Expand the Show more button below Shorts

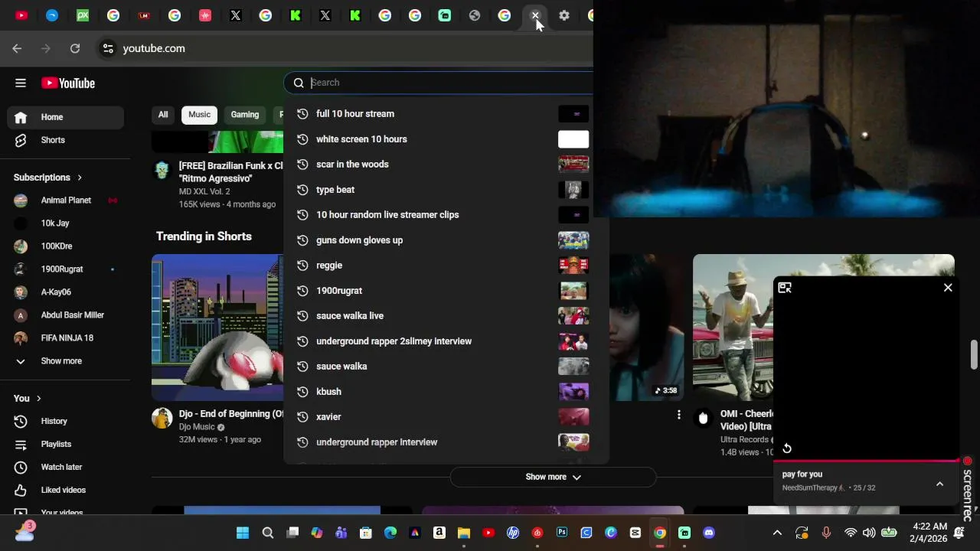point(553,477)
